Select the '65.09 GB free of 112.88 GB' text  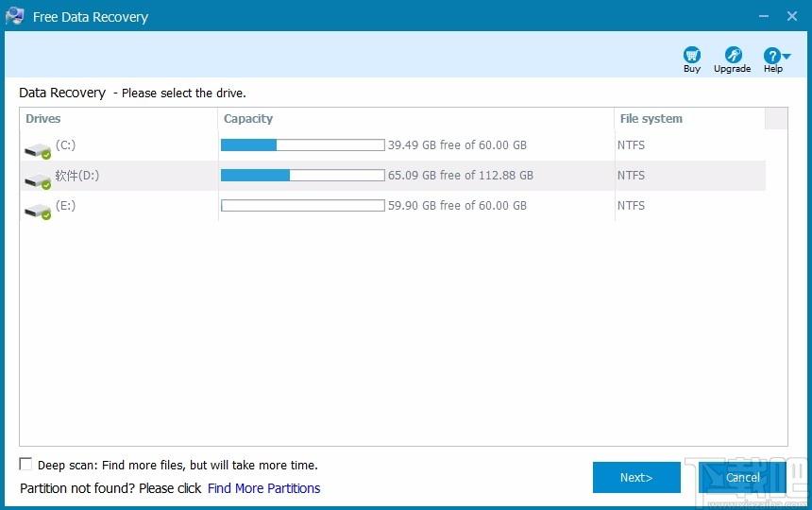[461, 176]
